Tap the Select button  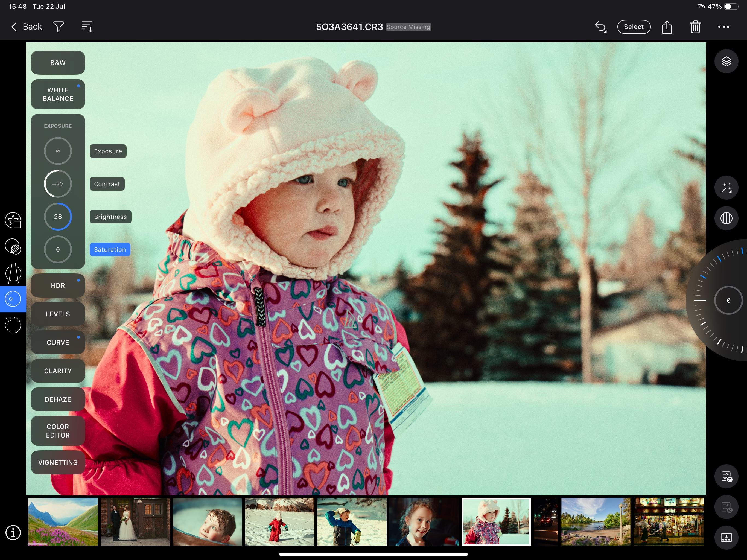(x=634, y=27)
